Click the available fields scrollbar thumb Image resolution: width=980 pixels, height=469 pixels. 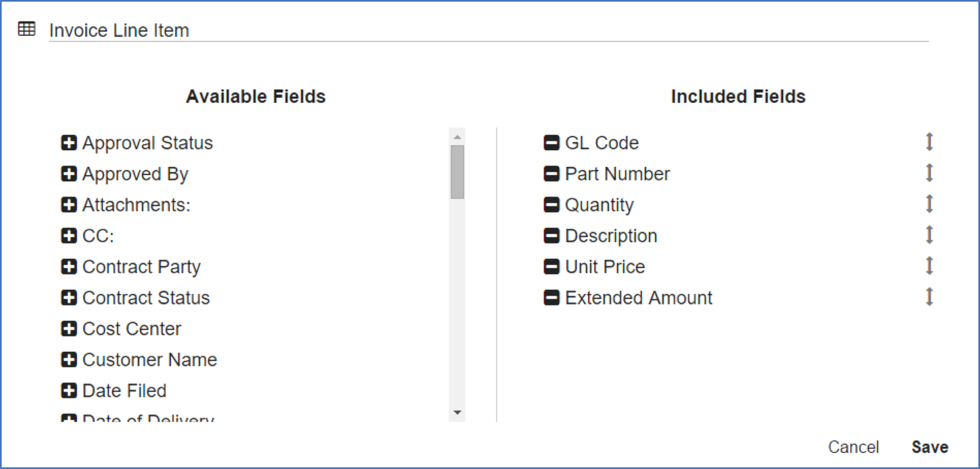pyautogui.click(x=457, y=171)
